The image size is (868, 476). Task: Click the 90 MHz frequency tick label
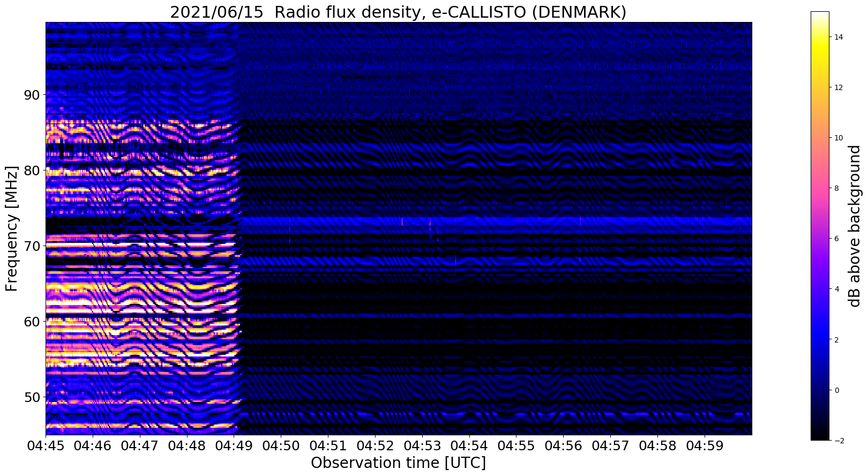point(33,95)
